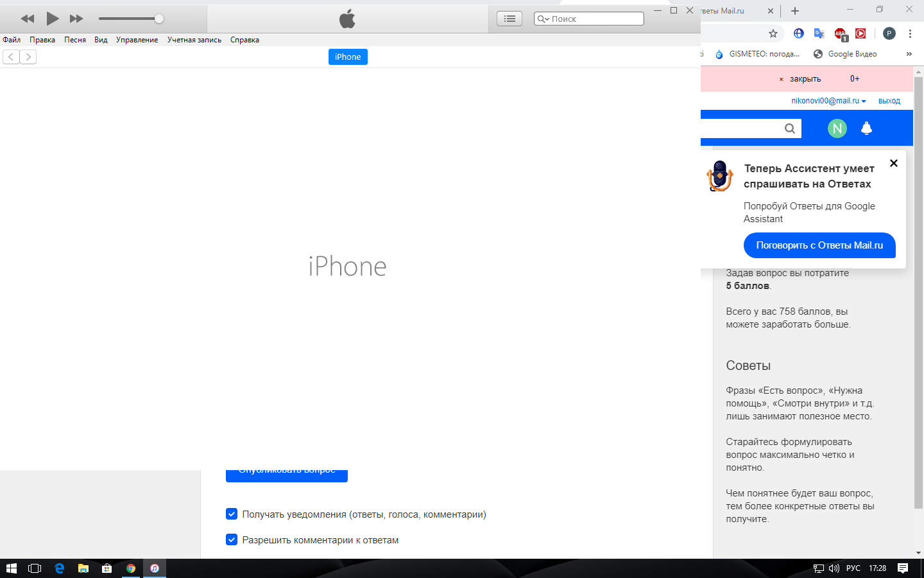
Task: Click the Ассистент microphone mascot icon
Action: (720, 175)
